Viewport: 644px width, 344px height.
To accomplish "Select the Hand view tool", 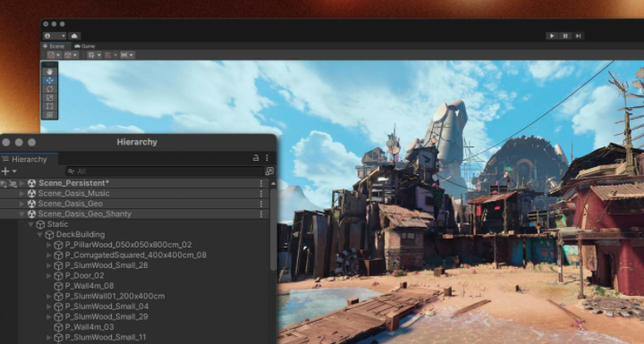I will click(x=50, y=71).
